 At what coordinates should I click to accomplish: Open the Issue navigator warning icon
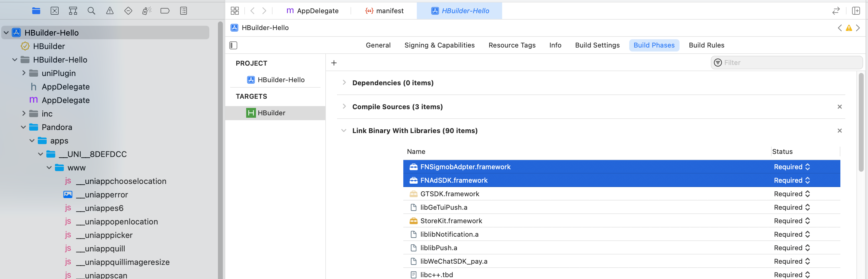click(x=110, y=11)
